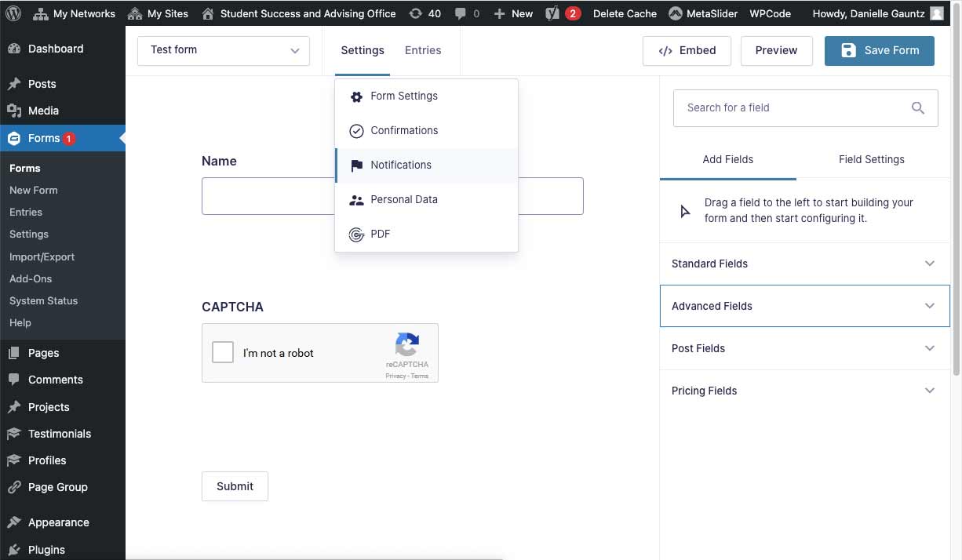Open reCAPTCHA Terms link
962x560 pixels.
pyautogui.click(x=420, y=376)
